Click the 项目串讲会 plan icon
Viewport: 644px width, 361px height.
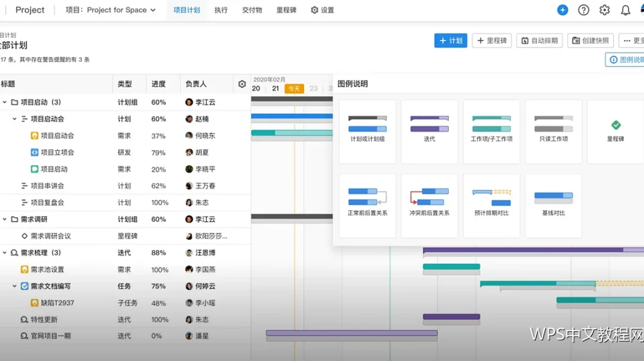[x=24, y=186]
